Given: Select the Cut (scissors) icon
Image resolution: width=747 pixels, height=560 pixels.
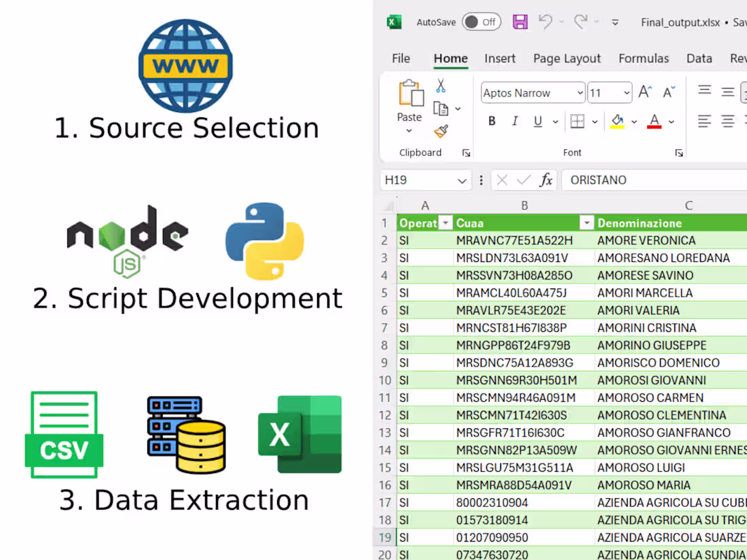Looking at the screenshot, I should tap(440, 86).
